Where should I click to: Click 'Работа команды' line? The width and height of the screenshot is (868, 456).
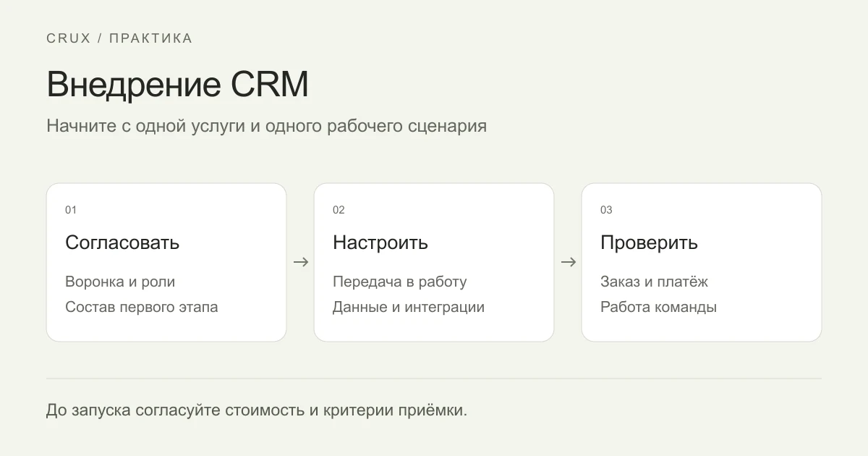658,307
